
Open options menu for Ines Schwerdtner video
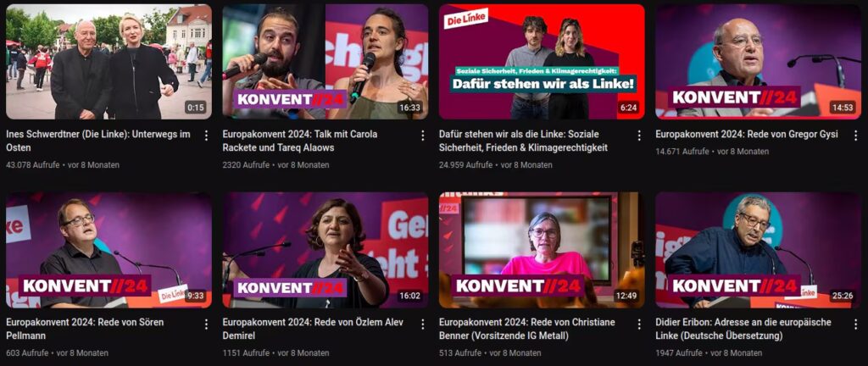206,136
